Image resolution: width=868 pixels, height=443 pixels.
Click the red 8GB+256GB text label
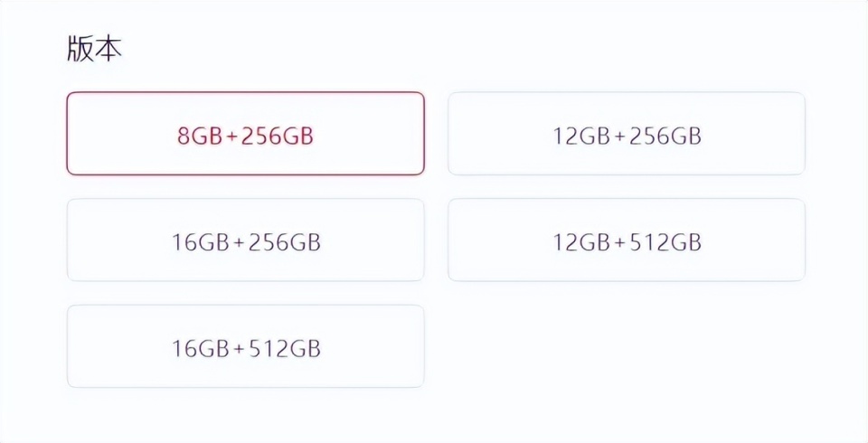(245, 137)
